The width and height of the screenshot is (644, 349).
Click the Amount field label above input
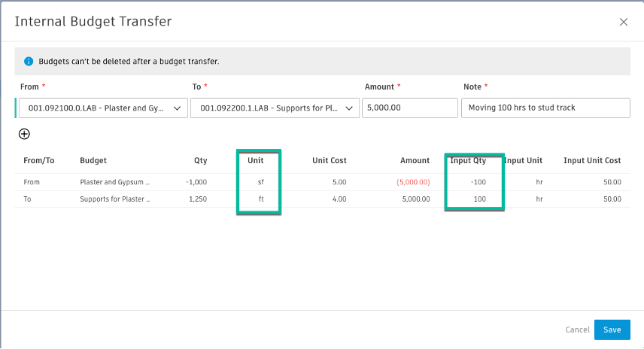click(379, 86)
